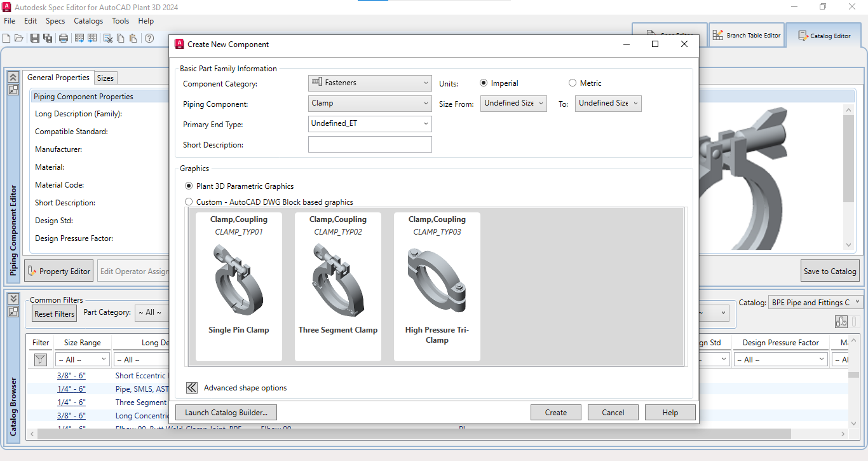The image size is (868, 461).
Task: Click the Save All icon in toolbar
Action: tap(48, 38)
